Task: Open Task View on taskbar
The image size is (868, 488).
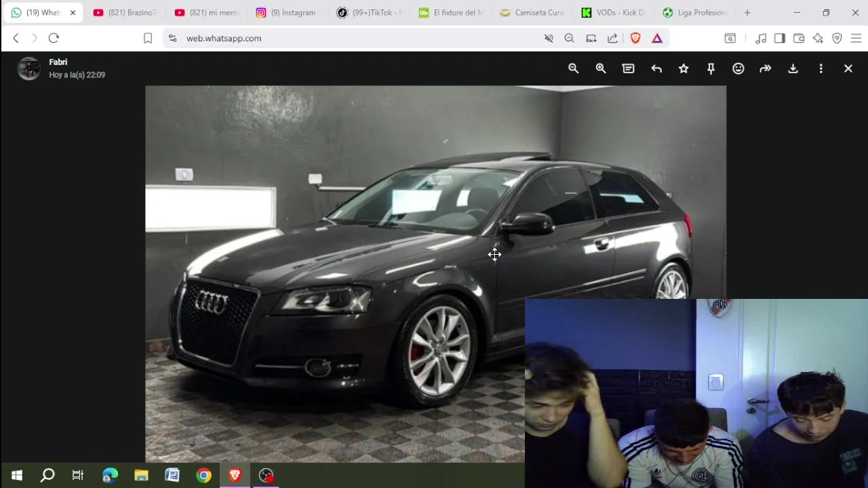Action: [x=78, y=475]
